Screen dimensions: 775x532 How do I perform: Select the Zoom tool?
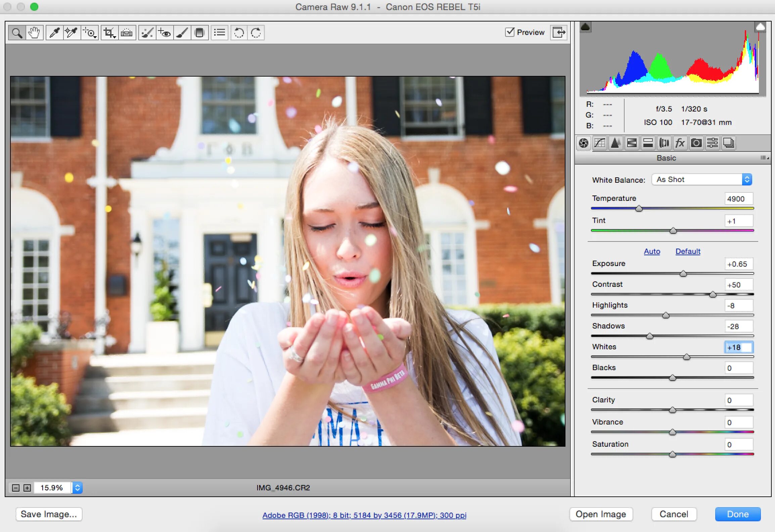click(17, 33)
